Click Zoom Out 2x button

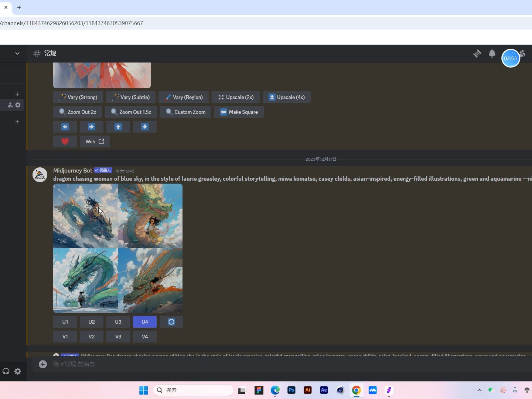pos(78,112)
